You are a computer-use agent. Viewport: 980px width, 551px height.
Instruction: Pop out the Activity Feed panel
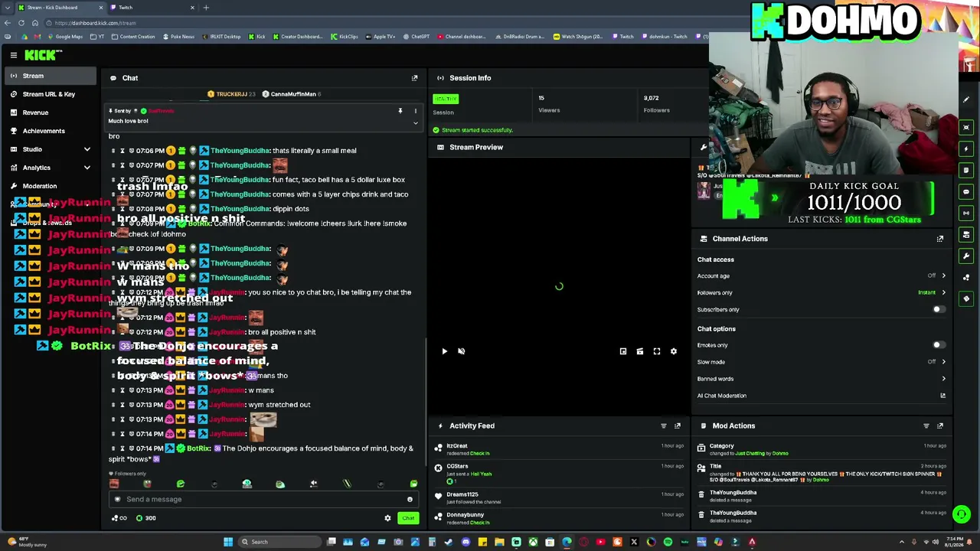(x=678, y=425)
